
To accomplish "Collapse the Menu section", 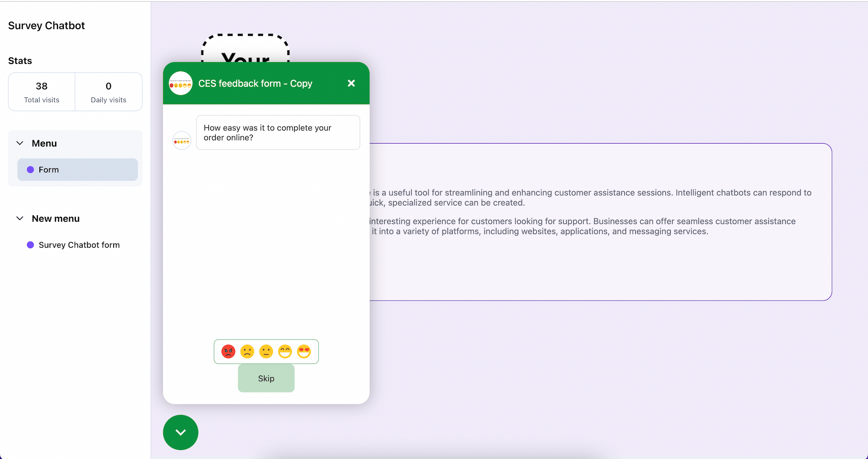I will click(20, 143).
